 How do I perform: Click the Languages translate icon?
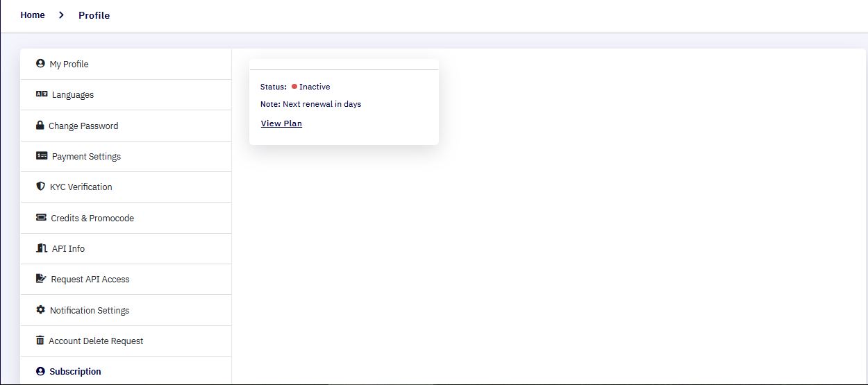pos(42,94)
